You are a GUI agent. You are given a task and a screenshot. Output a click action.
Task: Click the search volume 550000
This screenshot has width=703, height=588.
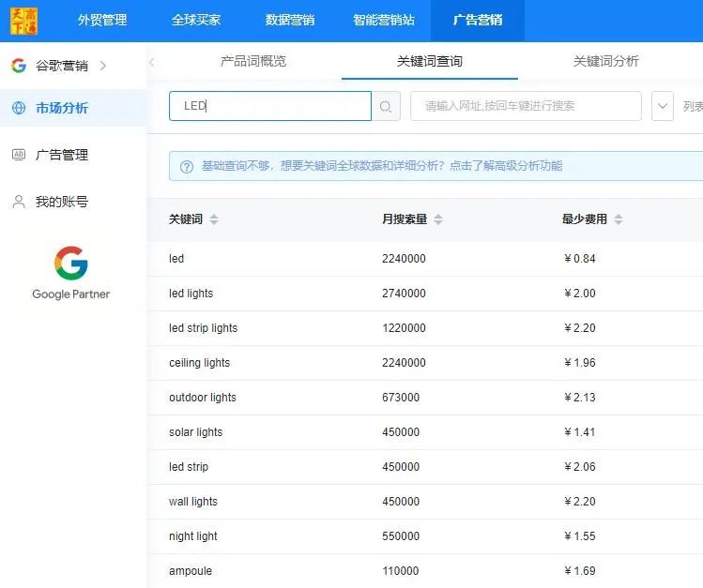click(x=401, y=536)
